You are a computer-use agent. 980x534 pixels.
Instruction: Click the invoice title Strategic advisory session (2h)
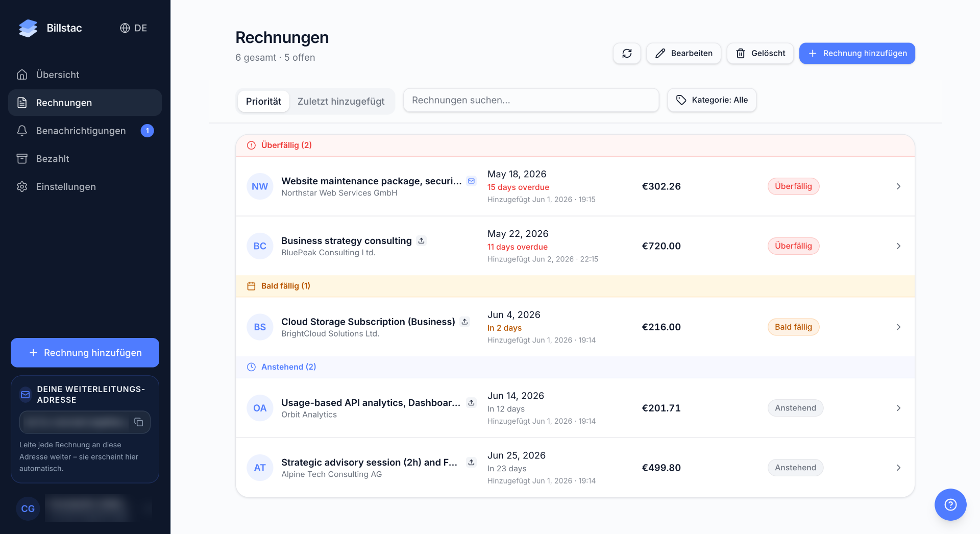(x=369, y=462)
